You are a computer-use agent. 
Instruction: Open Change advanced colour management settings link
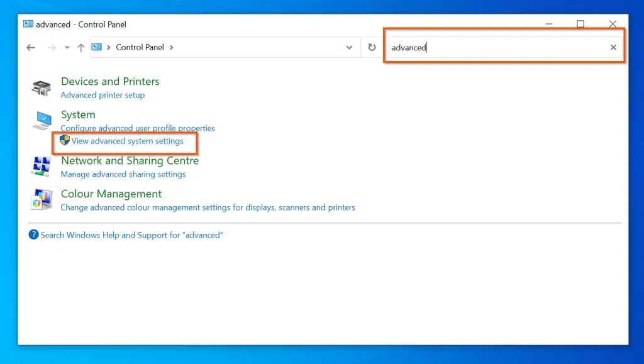pos(208,207)
